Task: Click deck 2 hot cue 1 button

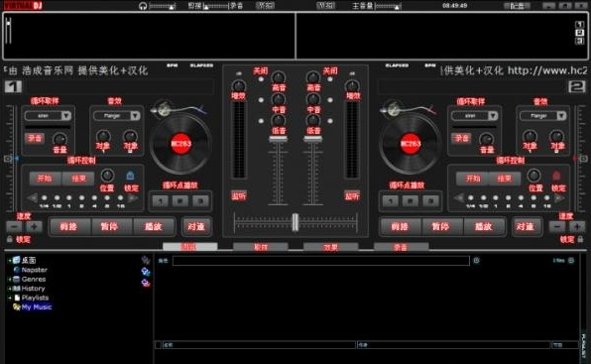Action: [x=390, y=201]
